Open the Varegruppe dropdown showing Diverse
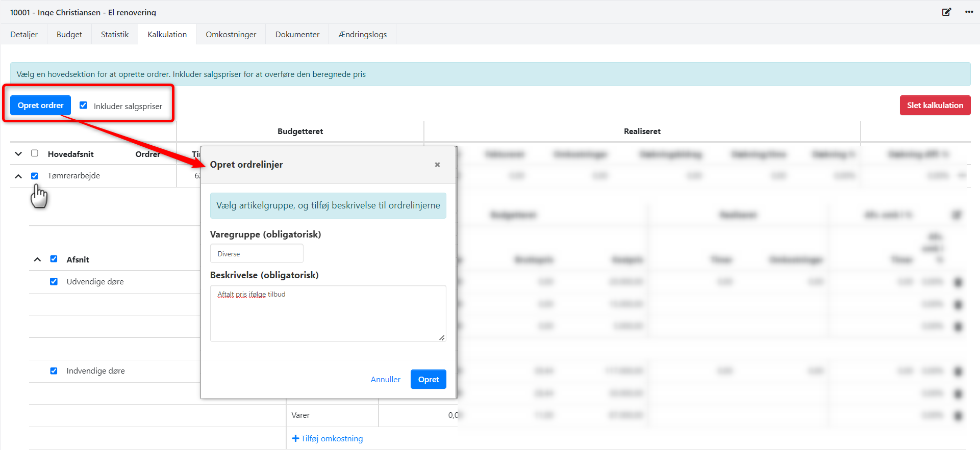The width and height of the screenshot is (980, 450). tap(257, 254)
